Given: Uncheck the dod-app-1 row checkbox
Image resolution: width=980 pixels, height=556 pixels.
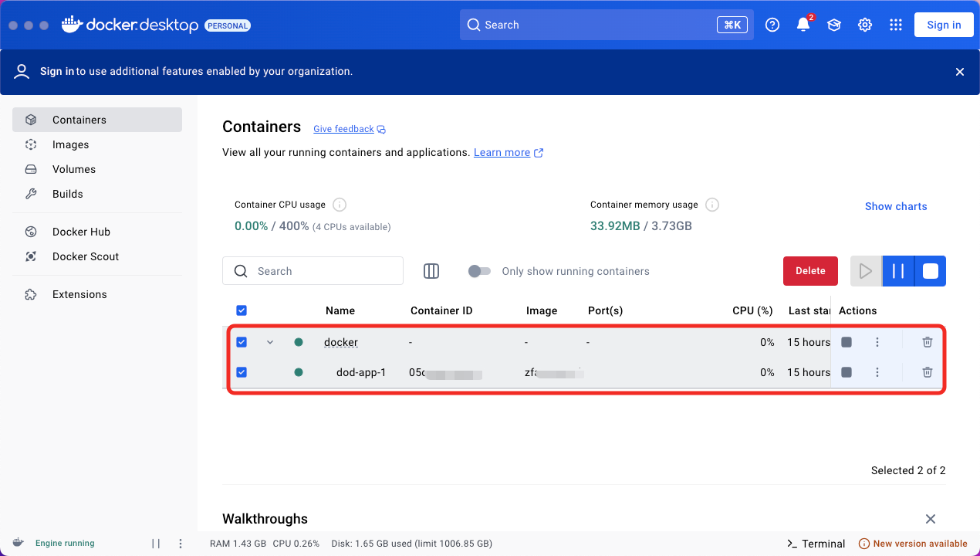Looking at the screenshot, I should tap(242, 372).
